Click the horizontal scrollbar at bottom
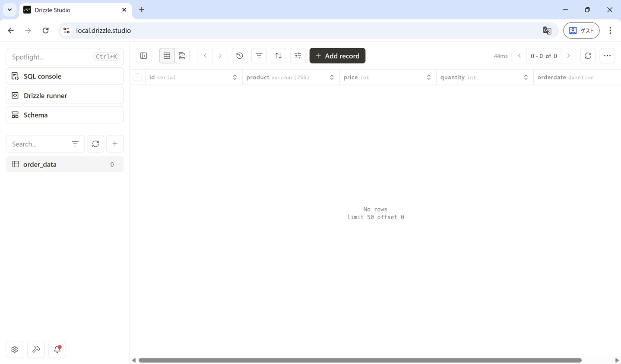 coord(360,360)
